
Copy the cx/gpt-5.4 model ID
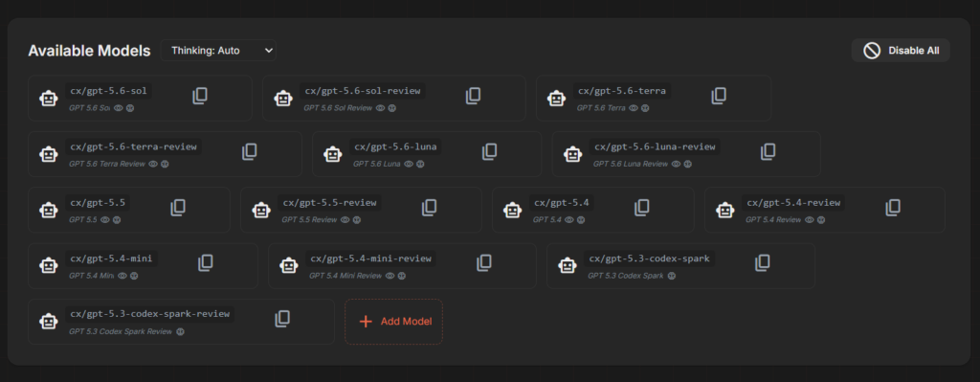[642, 208]
